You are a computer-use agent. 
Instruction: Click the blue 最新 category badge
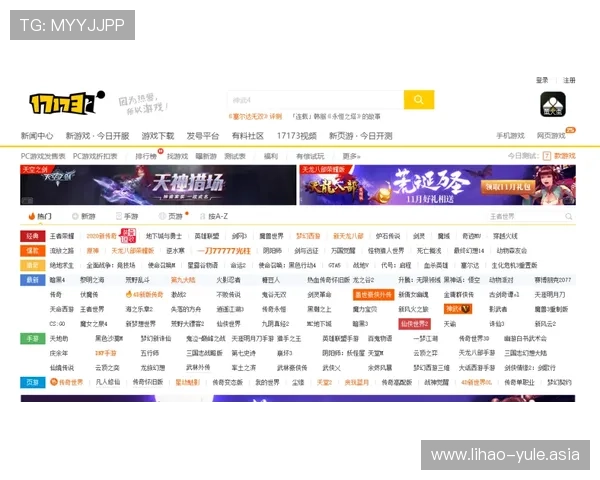click(33, 280)
